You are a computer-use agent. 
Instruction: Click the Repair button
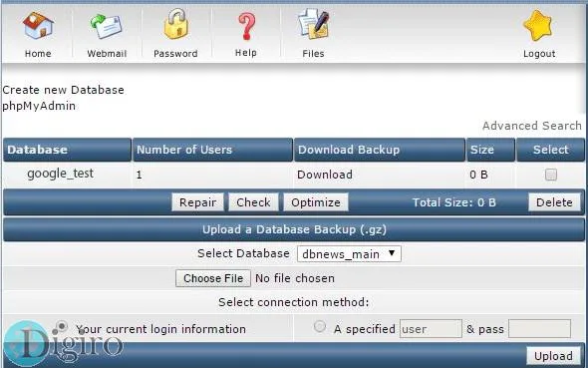click(x=197, y=202)
